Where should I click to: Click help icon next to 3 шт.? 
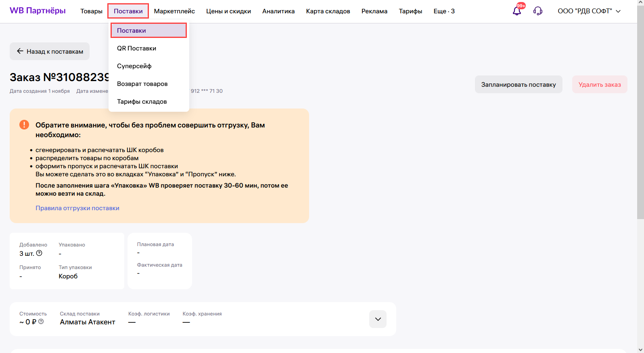39,253
